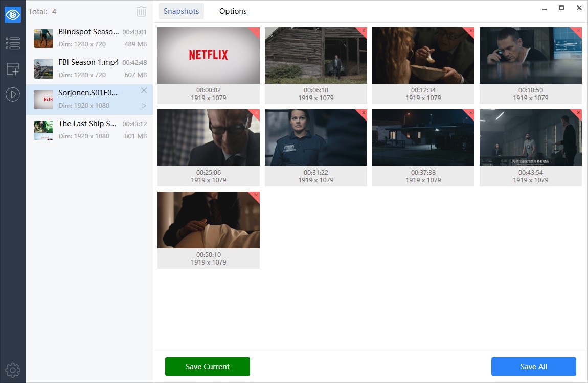Open the night house snapshot at 00:37:38
This screenshot has width=588, height=383.
tap(423, 138)
